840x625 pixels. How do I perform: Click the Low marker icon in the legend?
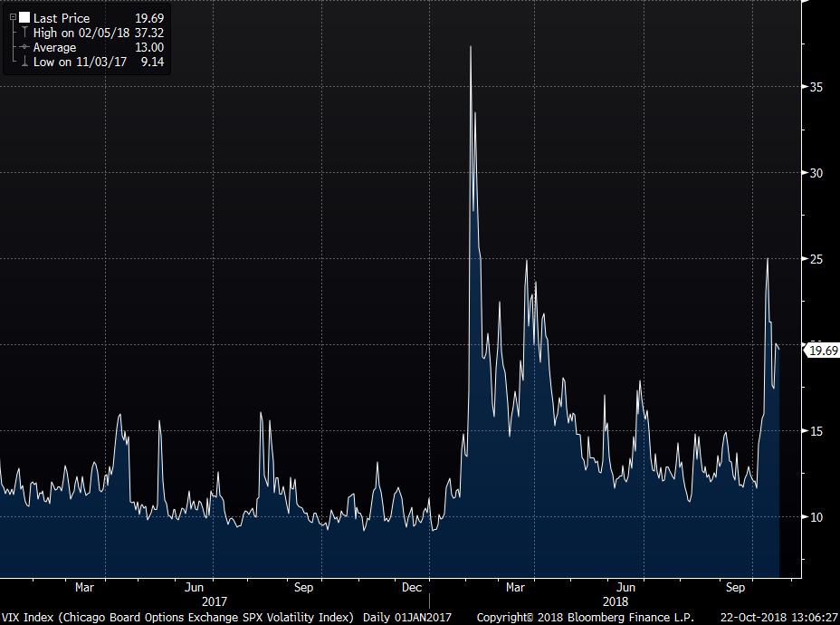click(24, 62)
